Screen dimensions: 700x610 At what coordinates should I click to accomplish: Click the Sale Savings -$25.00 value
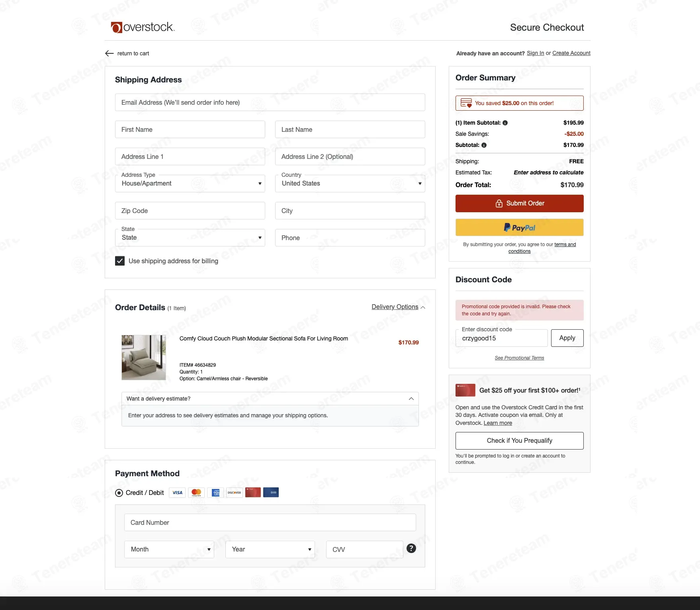pyautogui.click(x=574, y=134)
